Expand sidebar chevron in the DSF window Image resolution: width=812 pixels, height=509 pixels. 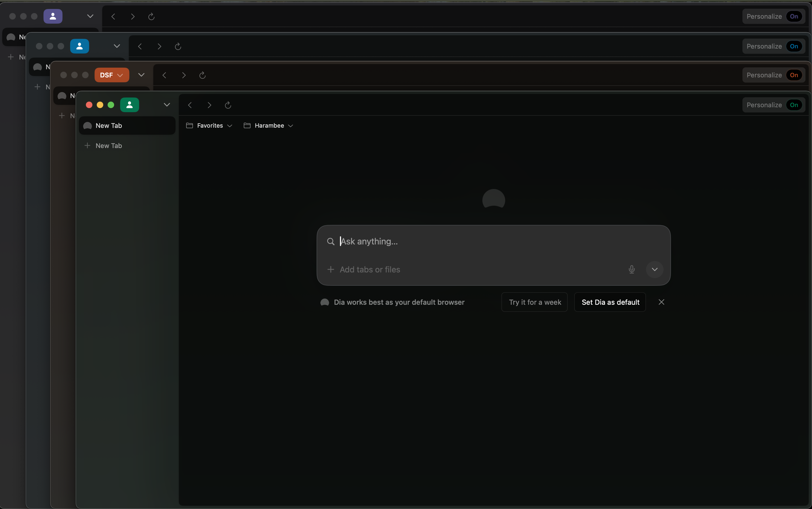pyautogui.click(x=142, y=75)
